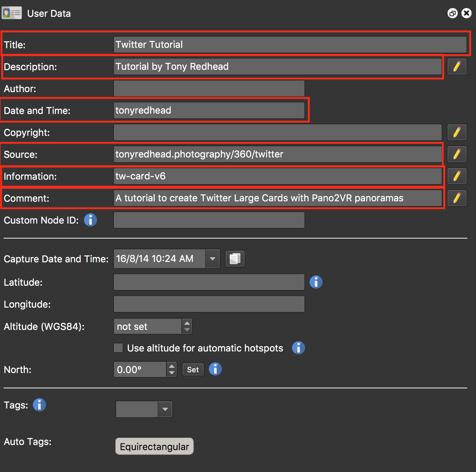Click the Equirectangular auto tag
Screen dimensions: 476x472
(154, 446)
